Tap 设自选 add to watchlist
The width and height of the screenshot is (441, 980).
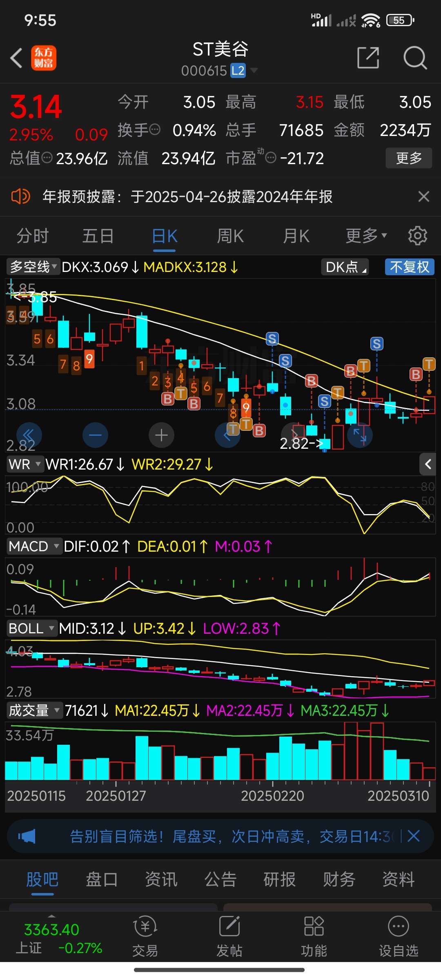pyautogui.click(x=399, y=937)
